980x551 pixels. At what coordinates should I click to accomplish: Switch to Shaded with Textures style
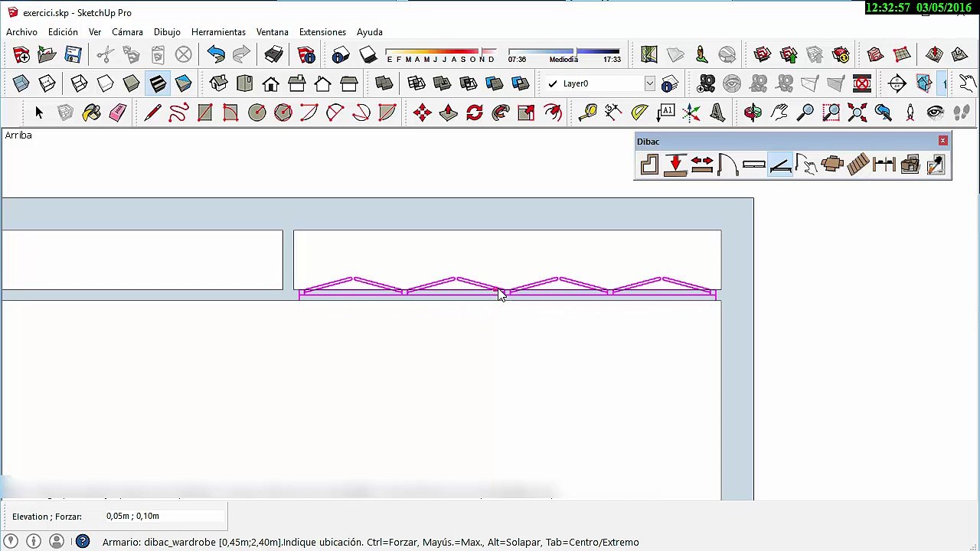(157, 83)
